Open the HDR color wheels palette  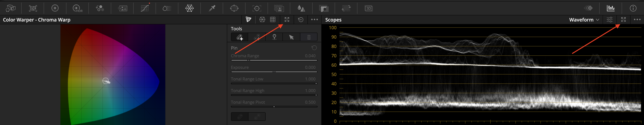pos(77,9)
